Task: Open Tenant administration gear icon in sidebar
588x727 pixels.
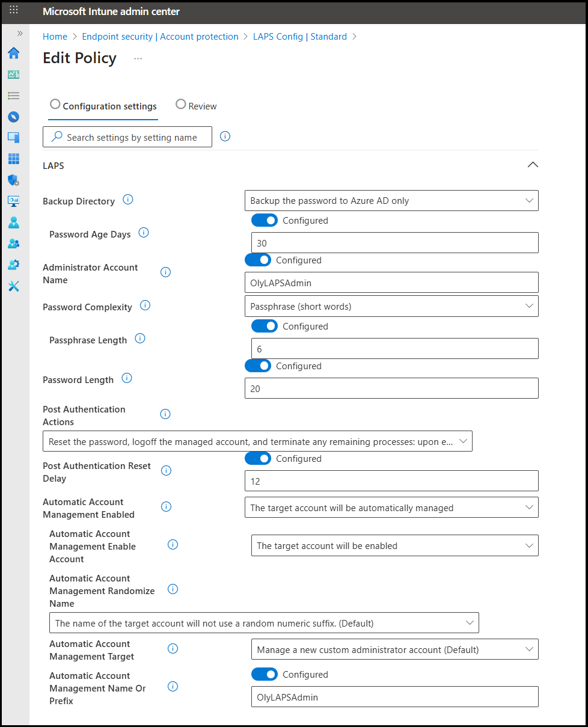Action: tap(14, 265)
